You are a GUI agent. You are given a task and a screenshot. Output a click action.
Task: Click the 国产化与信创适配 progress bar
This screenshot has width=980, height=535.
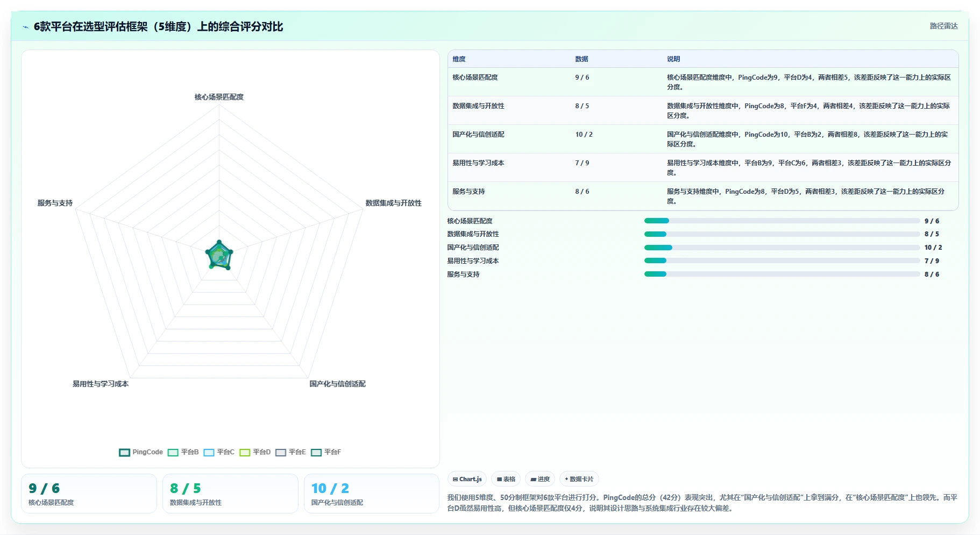click(x=782, y=248)
